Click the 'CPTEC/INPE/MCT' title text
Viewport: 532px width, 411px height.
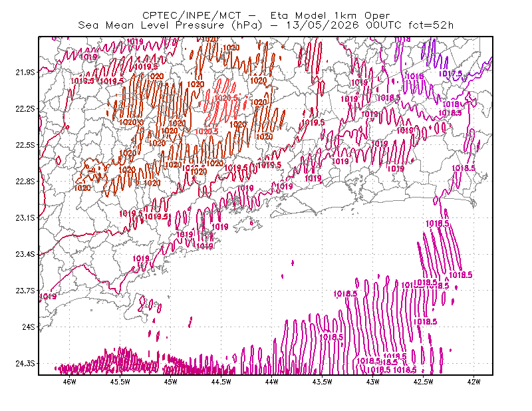click(192, 15)
